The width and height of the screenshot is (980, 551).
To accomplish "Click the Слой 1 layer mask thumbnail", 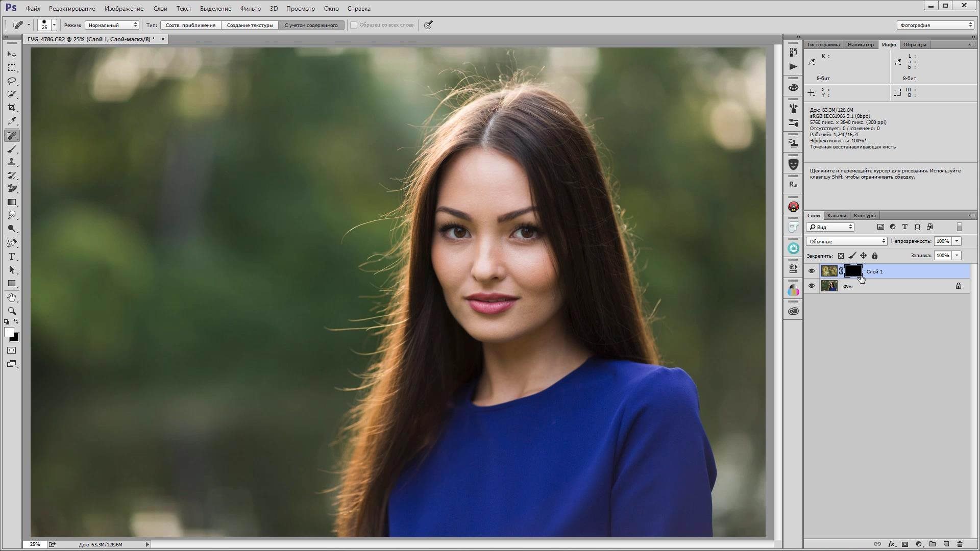I will 851,271.
